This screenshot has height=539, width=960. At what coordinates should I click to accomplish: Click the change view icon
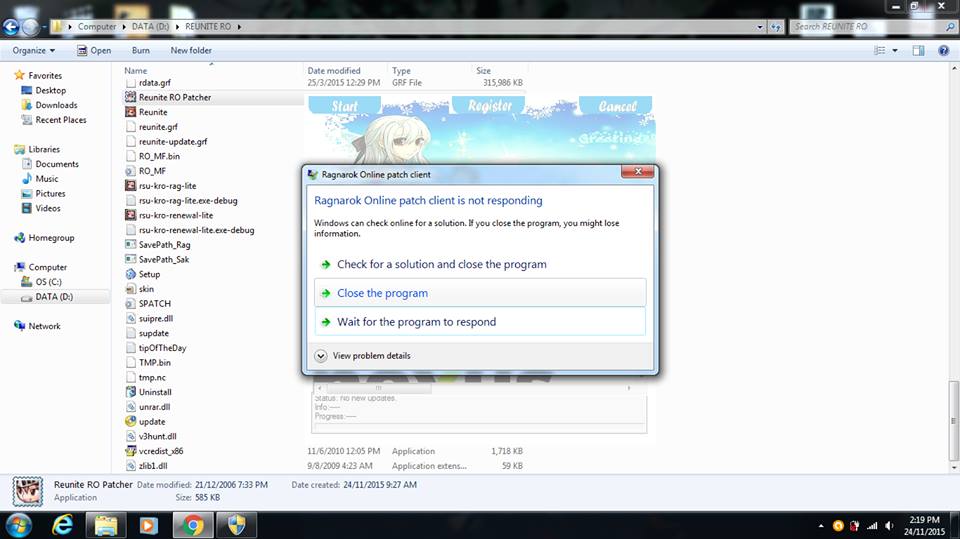(880, 51)
